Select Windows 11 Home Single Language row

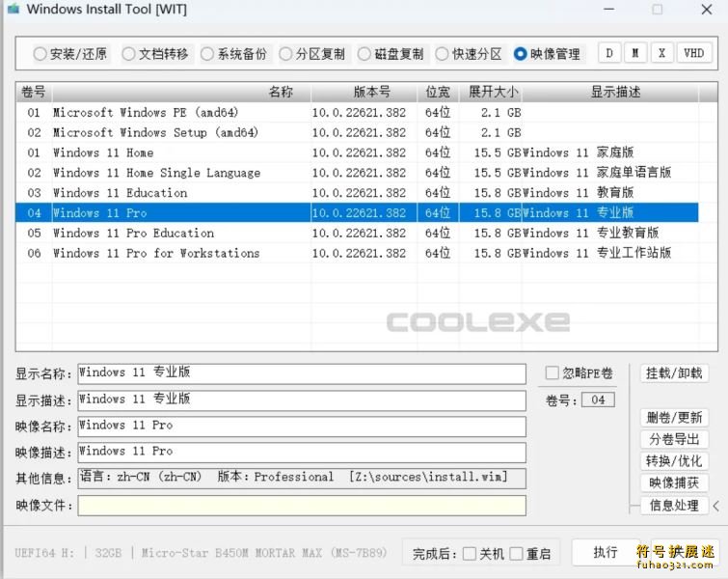357,173
